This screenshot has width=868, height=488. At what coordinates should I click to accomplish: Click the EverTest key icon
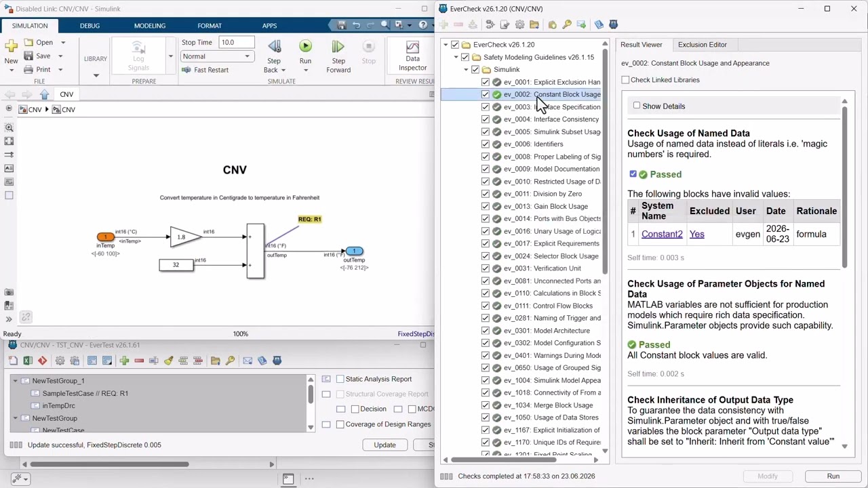(230, 361)
